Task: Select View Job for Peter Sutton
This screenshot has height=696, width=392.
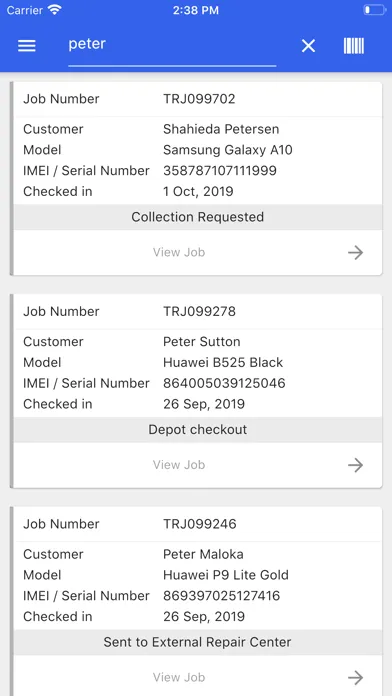Action: [179, 465]
